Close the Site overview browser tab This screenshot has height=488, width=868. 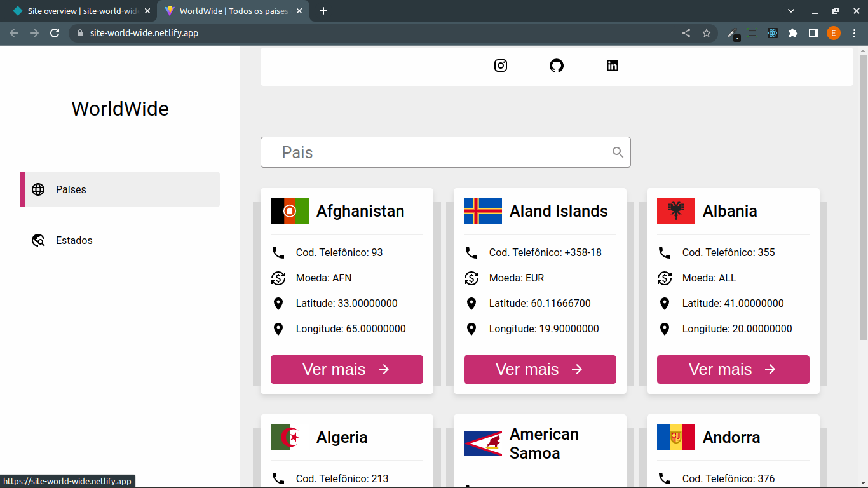tap(147, 11)
